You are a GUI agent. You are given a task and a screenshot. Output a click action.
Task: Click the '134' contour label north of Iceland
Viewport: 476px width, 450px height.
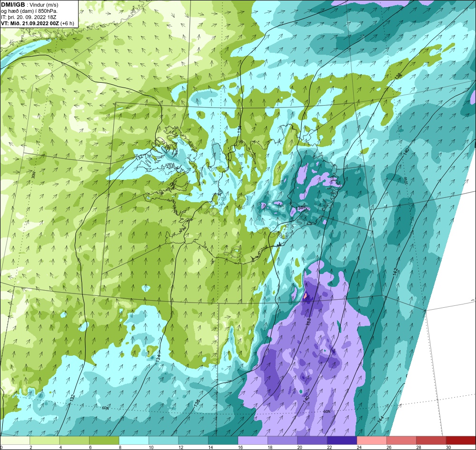[239, 130]
